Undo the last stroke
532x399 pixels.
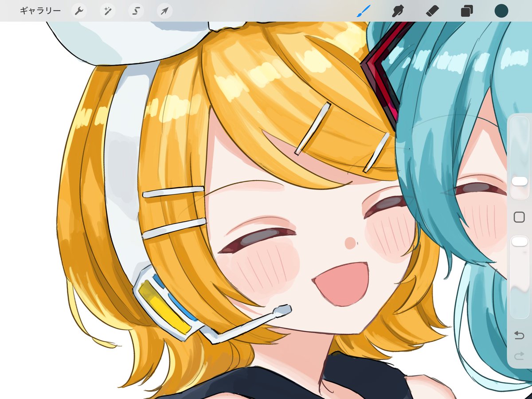[519, 335]
